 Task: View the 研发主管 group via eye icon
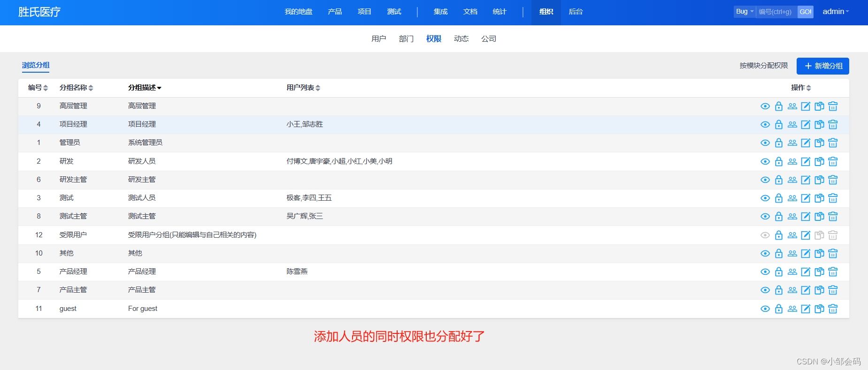click(x=765, y=180)
